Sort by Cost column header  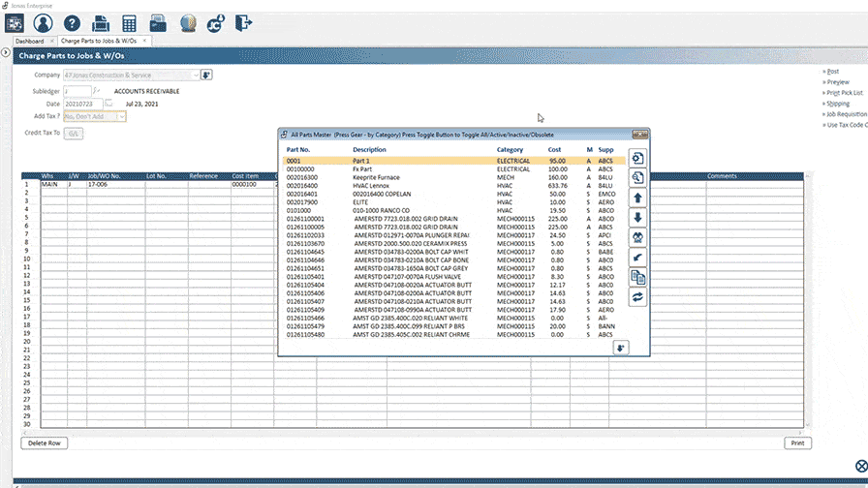click(x=554, y=149)
